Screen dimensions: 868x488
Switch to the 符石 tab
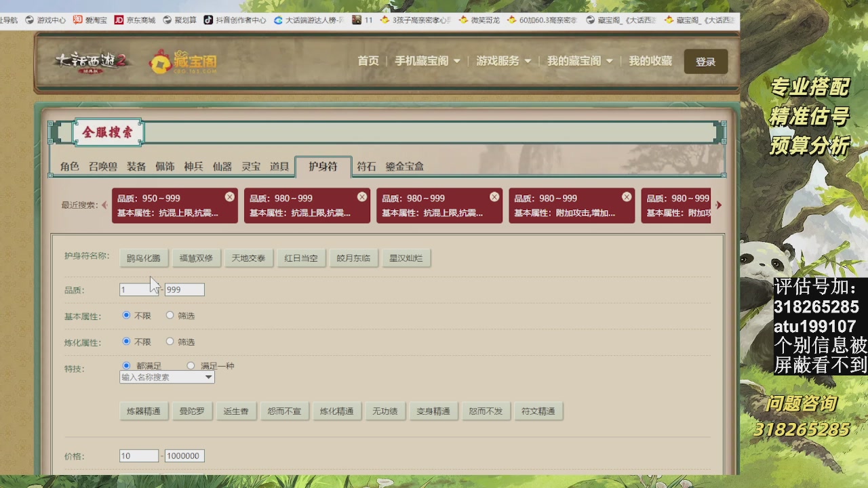(366, 166)
